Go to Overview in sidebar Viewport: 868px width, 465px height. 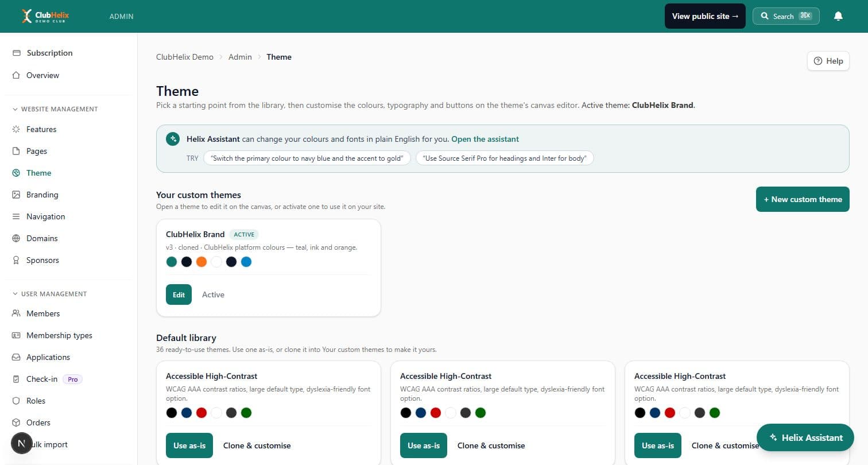tap(42, 75)
